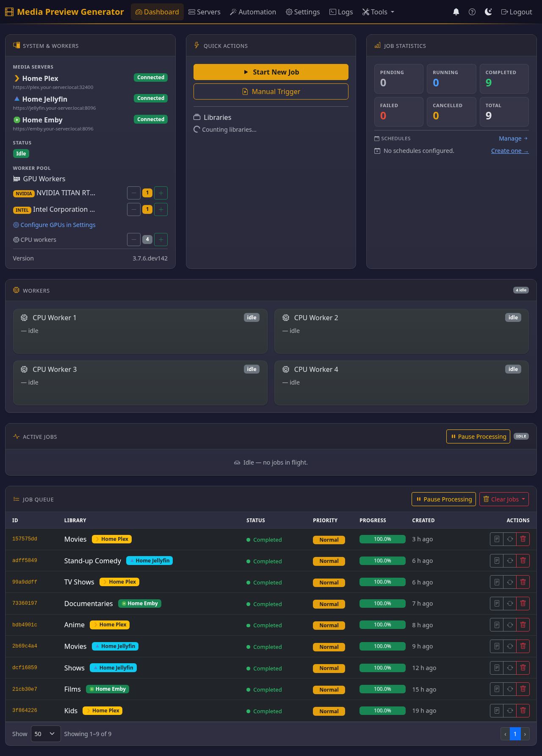
Task: Click the Home Emby server name
Action: pos(42,120)
